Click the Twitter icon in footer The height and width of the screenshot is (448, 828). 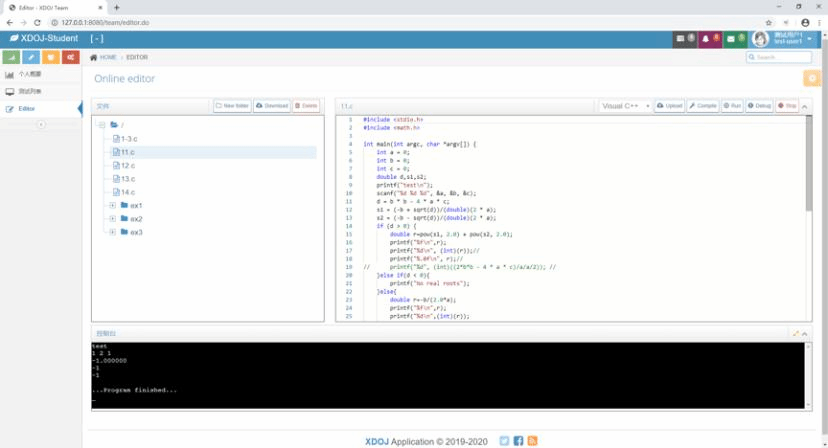tap(504, 440)
